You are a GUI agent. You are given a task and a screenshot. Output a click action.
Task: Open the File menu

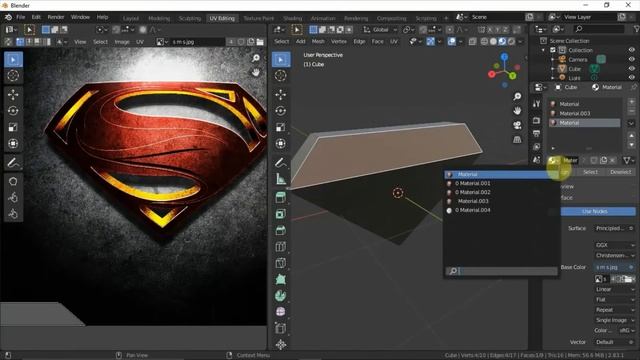20,17
